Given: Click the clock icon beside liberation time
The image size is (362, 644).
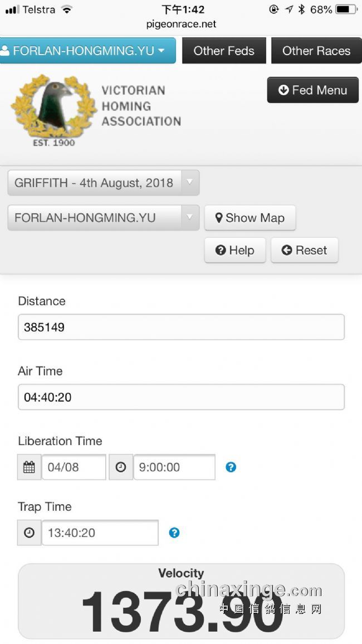Looking at the screenshot, I should click(121, 467).
